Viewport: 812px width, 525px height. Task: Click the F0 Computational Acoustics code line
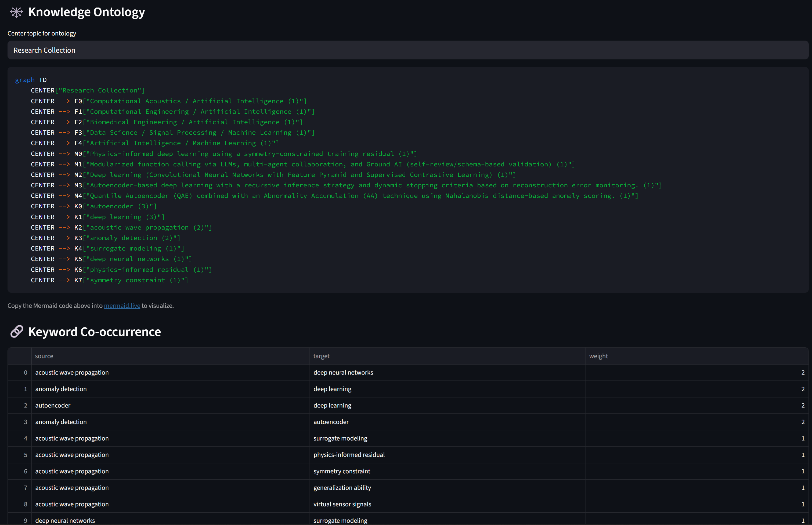pyautogui.click(x=169, y=101)
